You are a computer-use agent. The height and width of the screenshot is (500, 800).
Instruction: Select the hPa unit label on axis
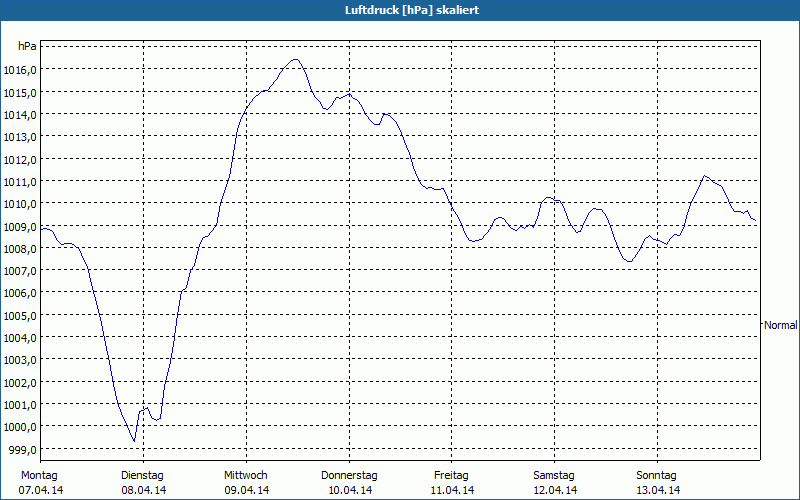point(27,46)
